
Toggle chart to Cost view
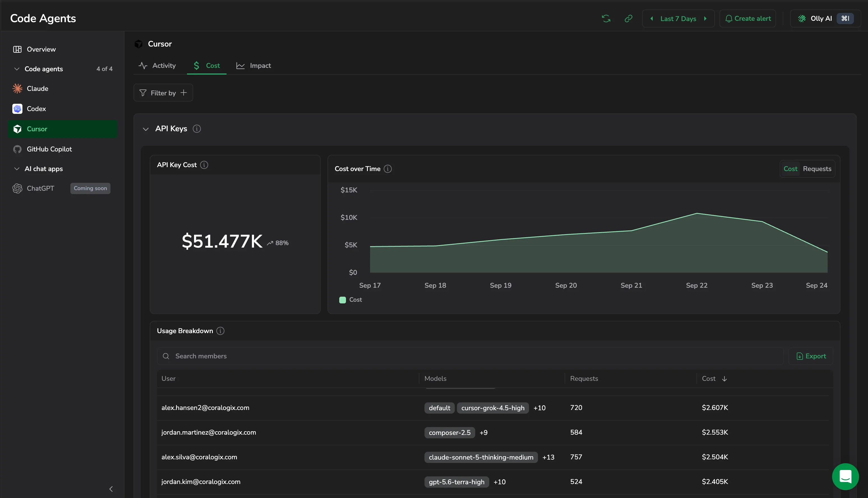click(x=790, y=169)
